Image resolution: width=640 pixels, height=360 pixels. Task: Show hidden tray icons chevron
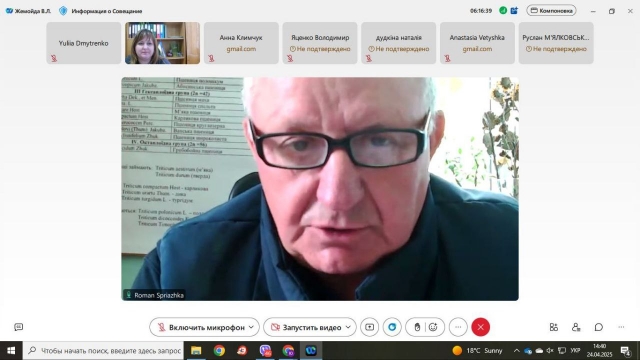point(516,351)
